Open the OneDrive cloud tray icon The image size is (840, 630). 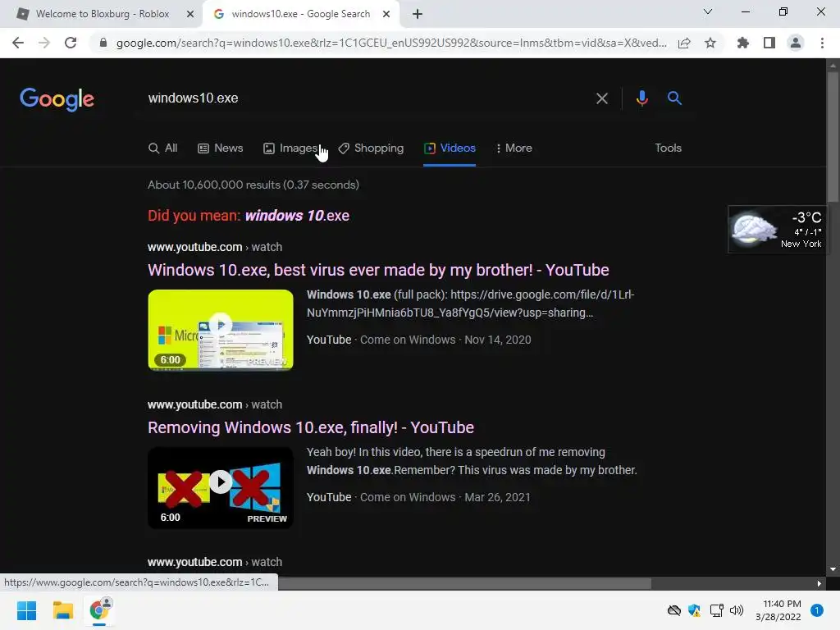pos(674,610)
